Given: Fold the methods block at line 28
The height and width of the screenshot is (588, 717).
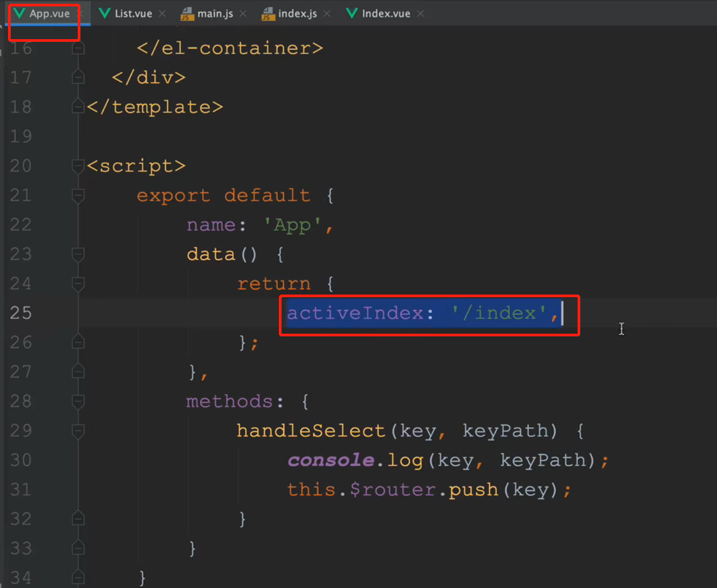Looking at the screenshot, I should 78,401.
